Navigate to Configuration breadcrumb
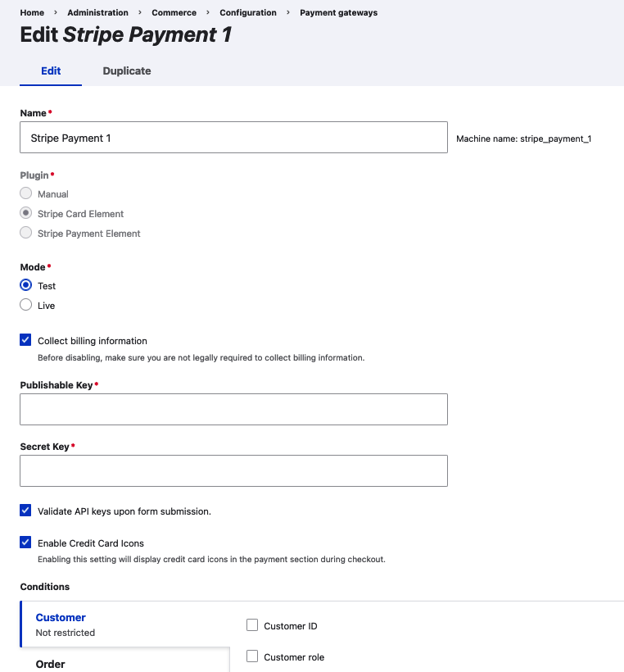The image size is (624, 672). pos(248,13)
